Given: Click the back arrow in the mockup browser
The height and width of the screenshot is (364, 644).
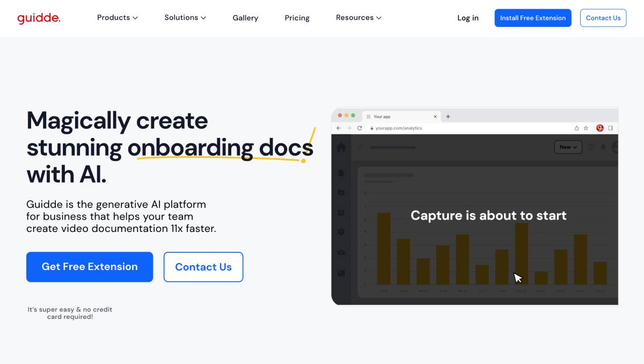Looking at the screenshot, I should pyautogui.click(x=339, y=128).
